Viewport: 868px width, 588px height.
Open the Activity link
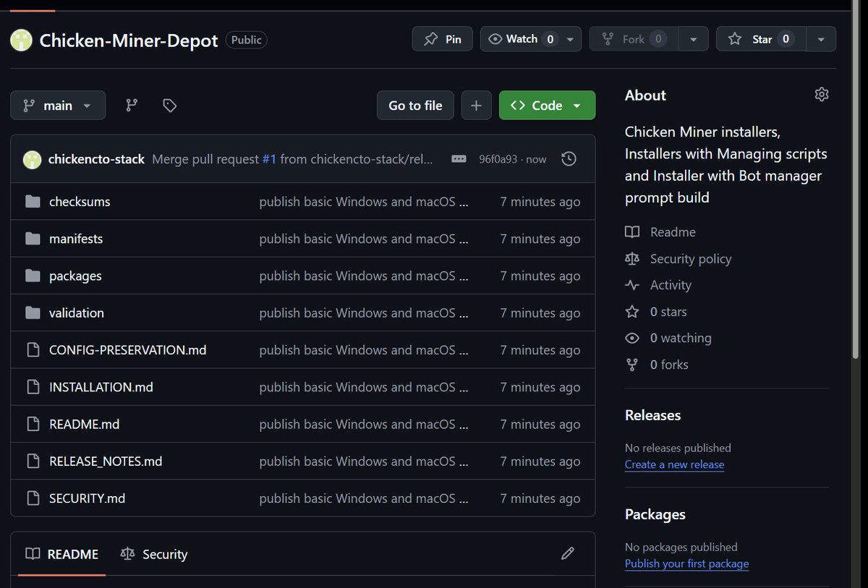coord(671,285)
